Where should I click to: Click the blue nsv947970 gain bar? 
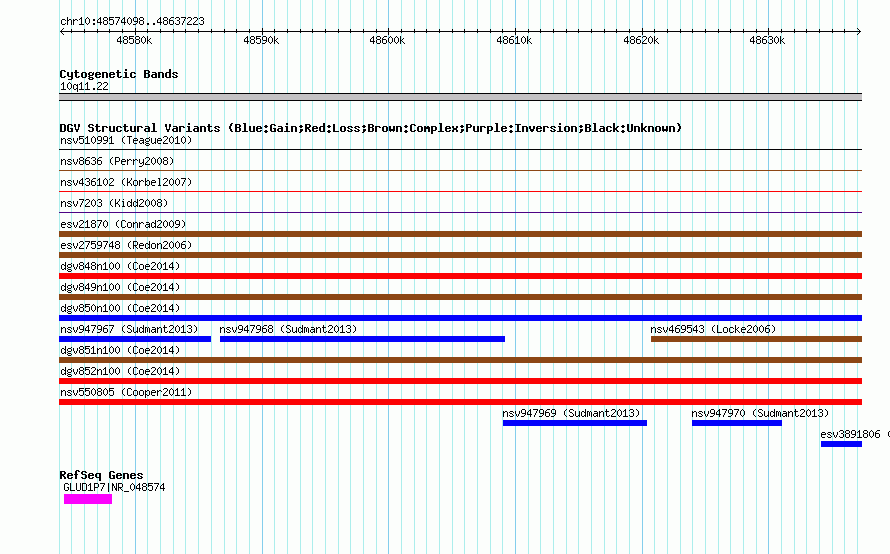pos(737,423)
